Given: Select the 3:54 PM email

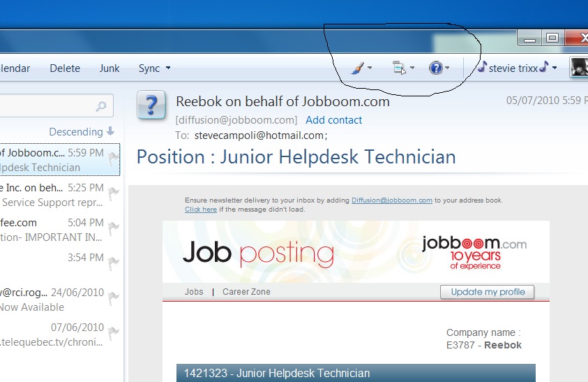Looking at the screenshot, I should 60,265.
